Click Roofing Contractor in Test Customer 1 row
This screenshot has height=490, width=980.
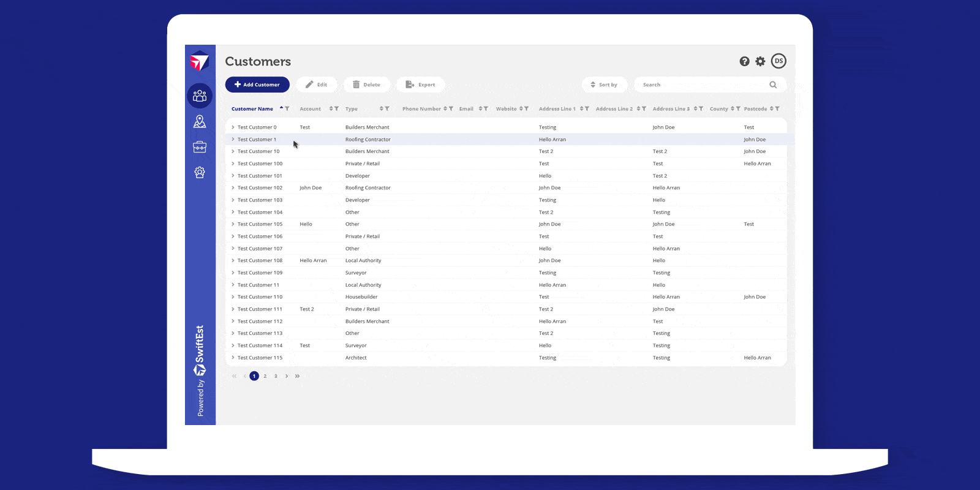[368, 140]
